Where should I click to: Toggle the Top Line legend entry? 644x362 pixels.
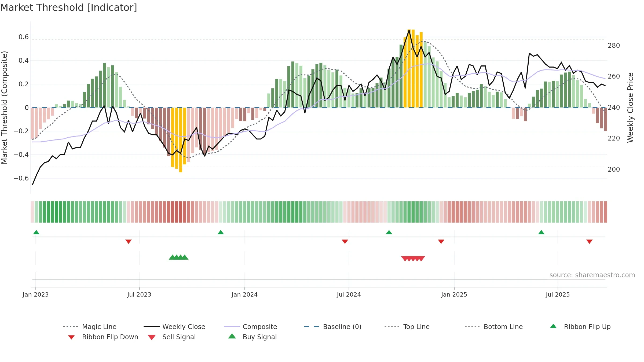[407, 327]
